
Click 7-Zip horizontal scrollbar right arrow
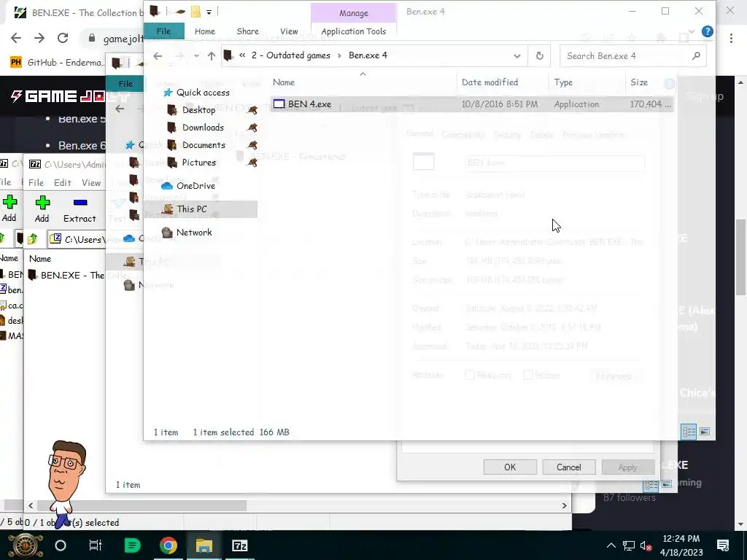pyautogui.click(x=565, y=505)
